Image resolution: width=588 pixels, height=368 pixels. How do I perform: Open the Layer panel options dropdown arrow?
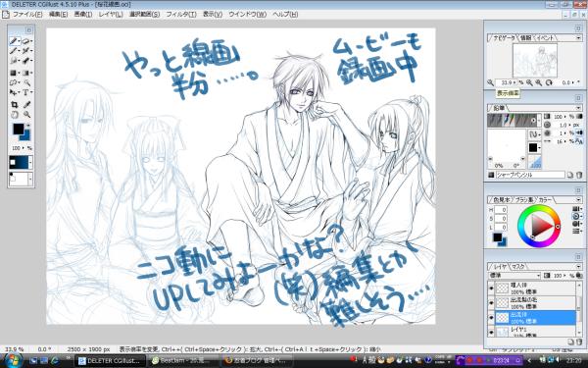click(x=578, y=266)
